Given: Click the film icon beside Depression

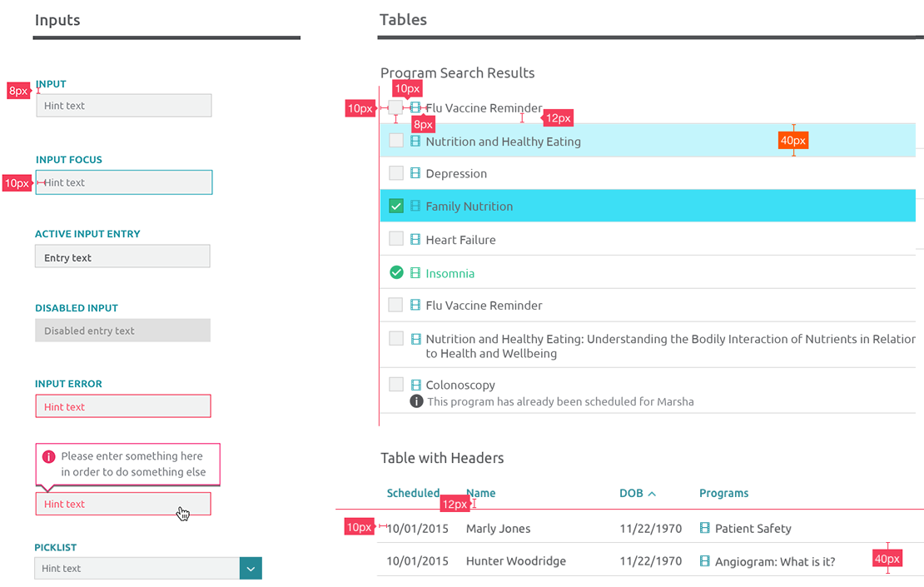Looking at the screenshot, I should (x=415, y=173).
